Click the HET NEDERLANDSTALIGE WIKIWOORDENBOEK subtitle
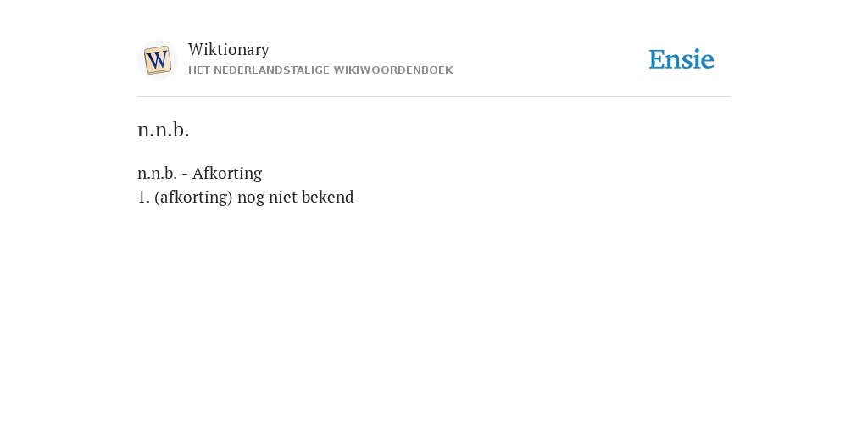This screenshot has height=434, width=868. coord(320,70)
